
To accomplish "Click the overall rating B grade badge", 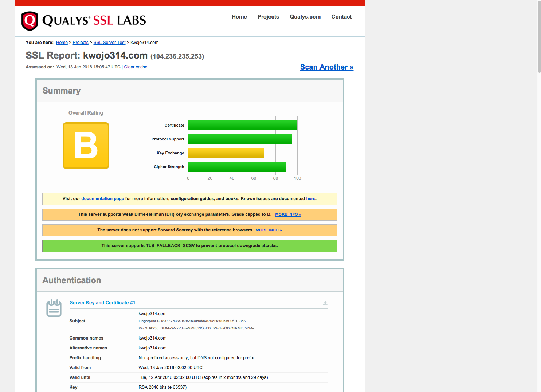I will (86, 146).
